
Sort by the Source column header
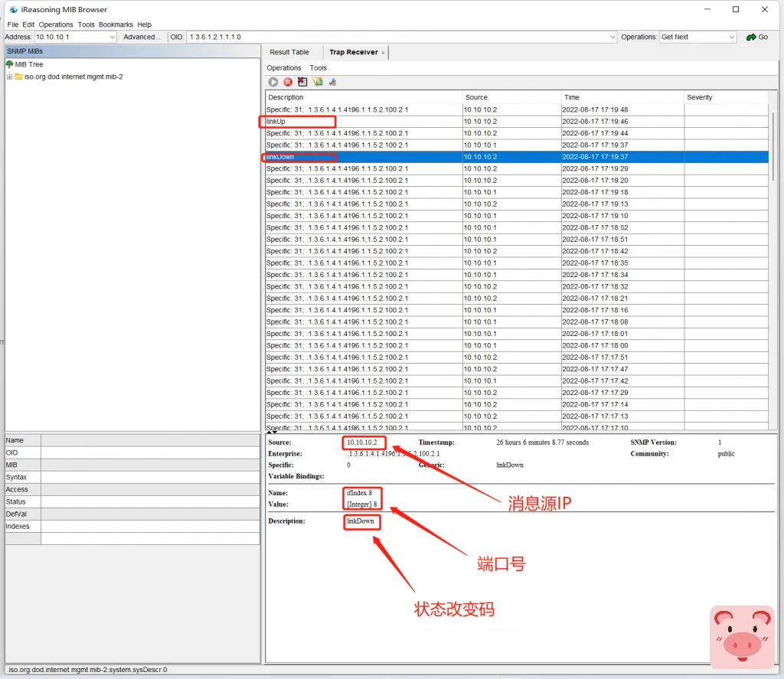click(511, 97)
